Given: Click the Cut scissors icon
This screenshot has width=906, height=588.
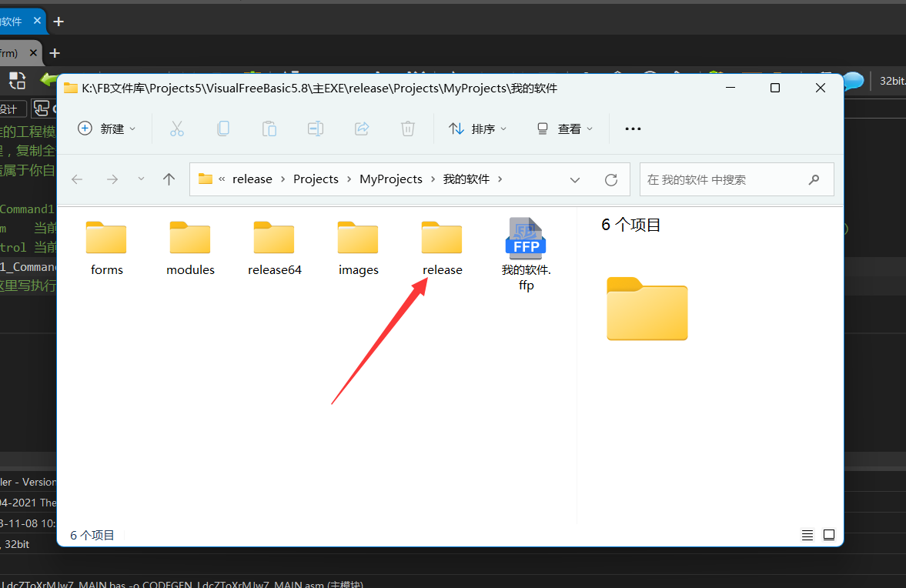Looking at the screenshot, I should pyautogui.click(x=177, y=129).
